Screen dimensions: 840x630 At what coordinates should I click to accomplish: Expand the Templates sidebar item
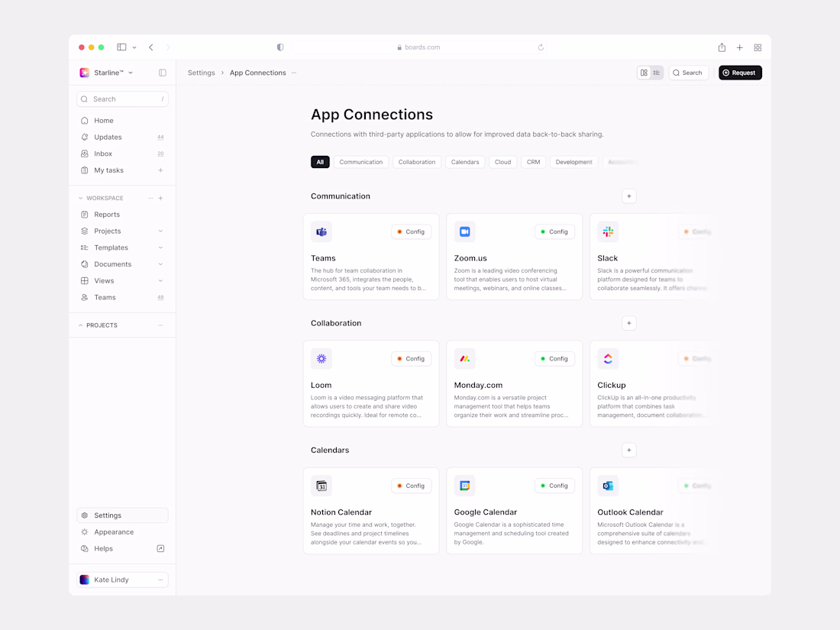tap(160, 248)
